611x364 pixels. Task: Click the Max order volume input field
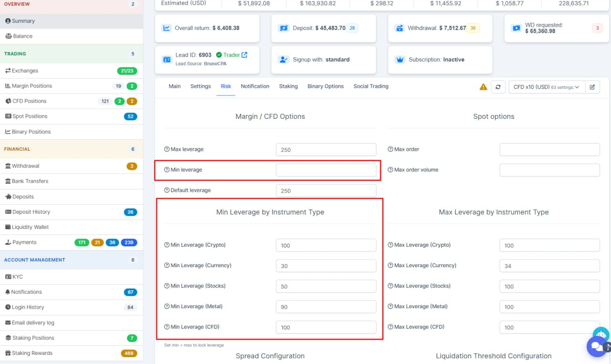(549, 170)
